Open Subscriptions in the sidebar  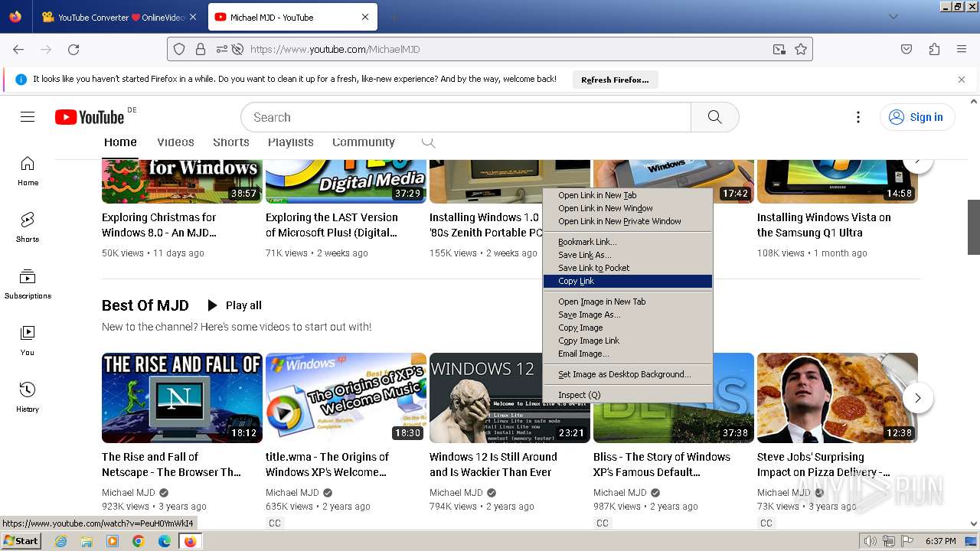pos(28,285)
